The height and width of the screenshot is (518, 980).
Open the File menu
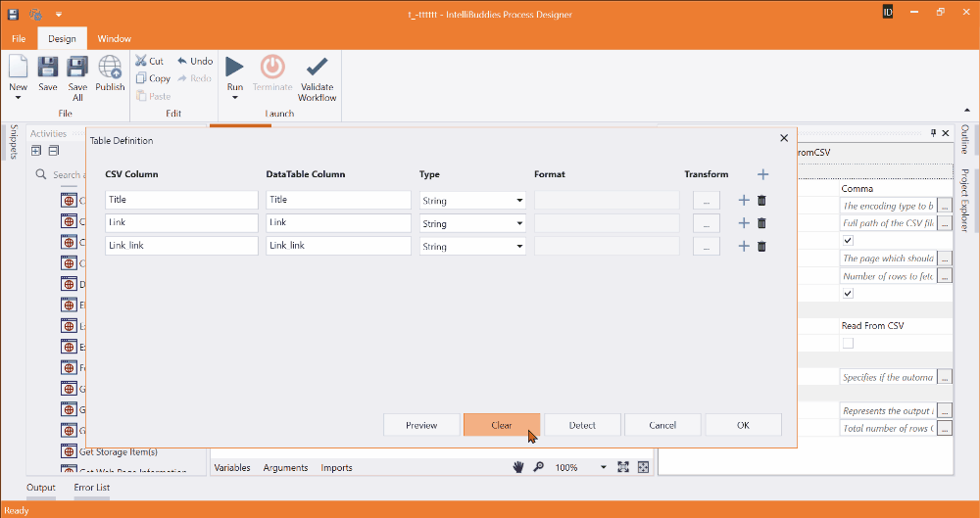pos(19,39)
